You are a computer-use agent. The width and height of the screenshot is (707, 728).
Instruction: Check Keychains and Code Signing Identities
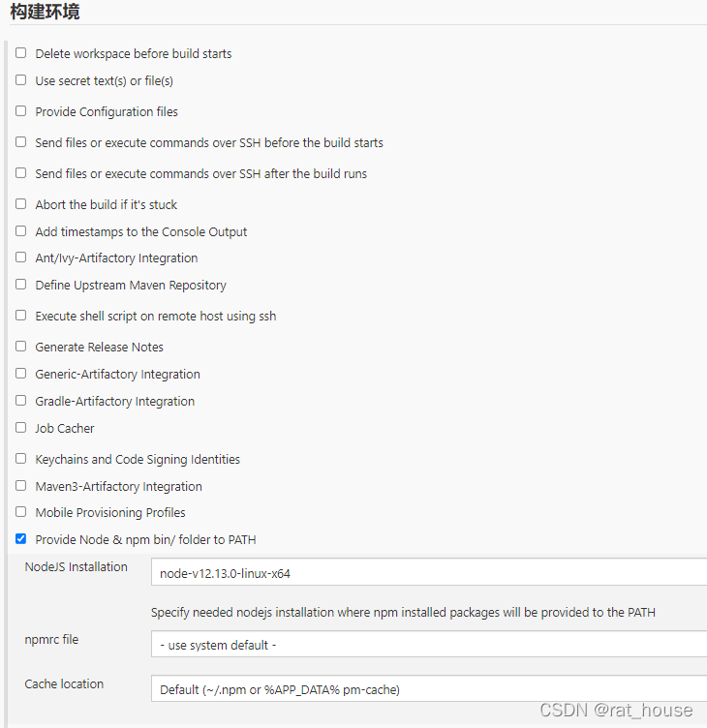(21, 459)
